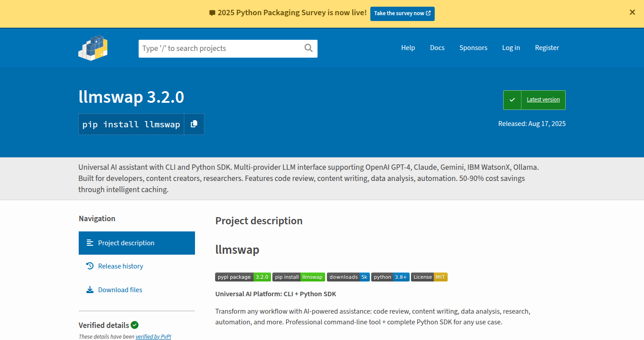
Task: Click the Latest version checkmark icon
Action: click(513, 100)
